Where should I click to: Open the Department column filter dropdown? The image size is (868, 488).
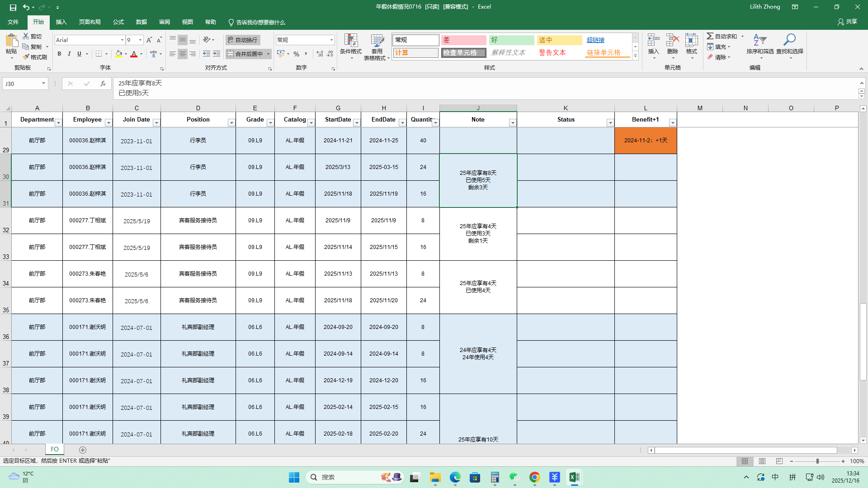tap(58, 123)
